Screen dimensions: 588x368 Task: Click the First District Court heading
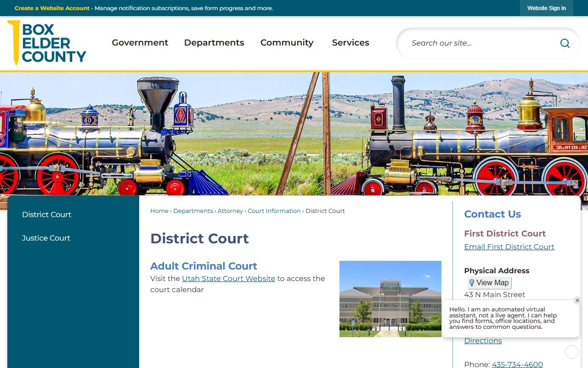coord(505,234)
